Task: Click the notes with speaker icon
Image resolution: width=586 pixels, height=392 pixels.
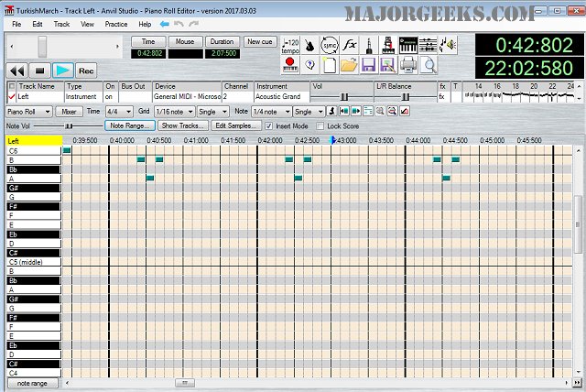Action: pyautogui.click(x=448, y=46)
